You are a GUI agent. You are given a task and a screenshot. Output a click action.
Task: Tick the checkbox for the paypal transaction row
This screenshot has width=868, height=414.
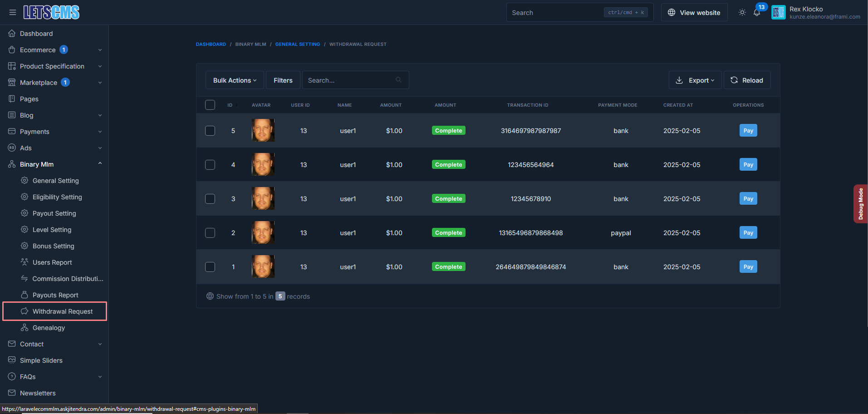[210, 233]
